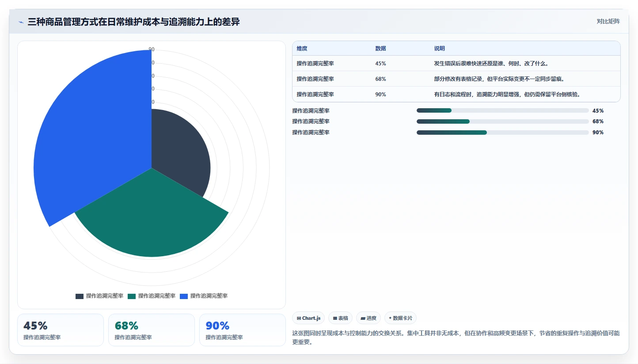Select the 表格 tag chip
This screenshot has width=638, height=364.
coord(340,318)
